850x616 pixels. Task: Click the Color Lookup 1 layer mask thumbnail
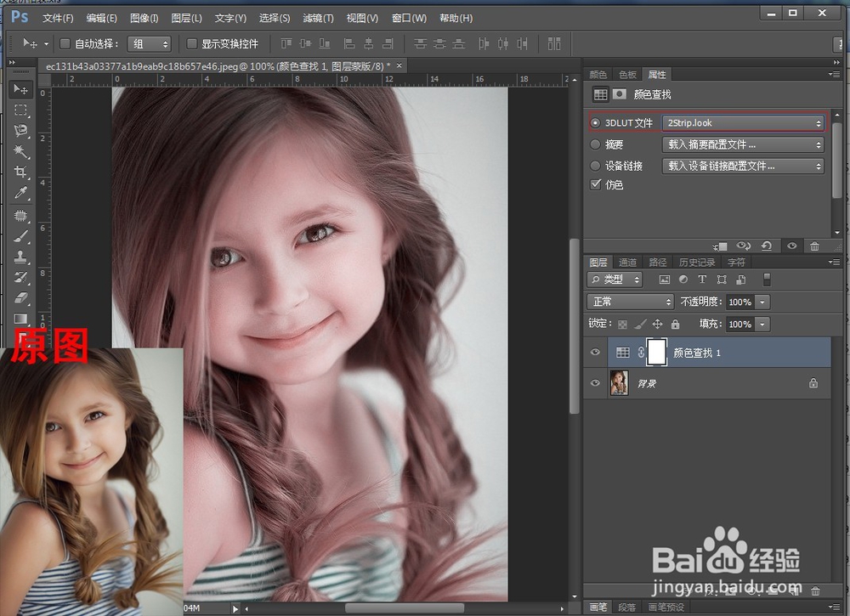point(657,352)
